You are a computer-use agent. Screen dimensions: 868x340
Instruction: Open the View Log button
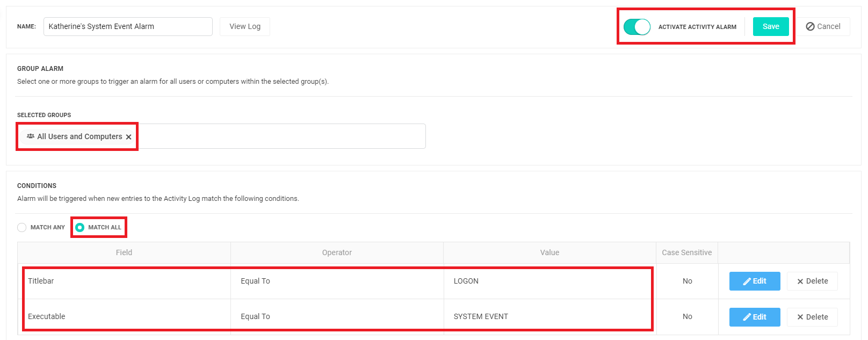(x=245, y=27)
